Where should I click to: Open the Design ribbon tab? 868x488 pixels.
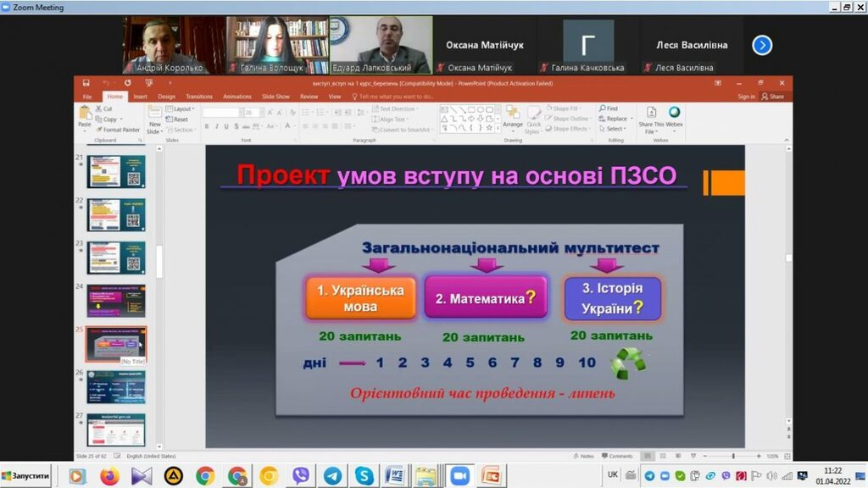(166, 97)
